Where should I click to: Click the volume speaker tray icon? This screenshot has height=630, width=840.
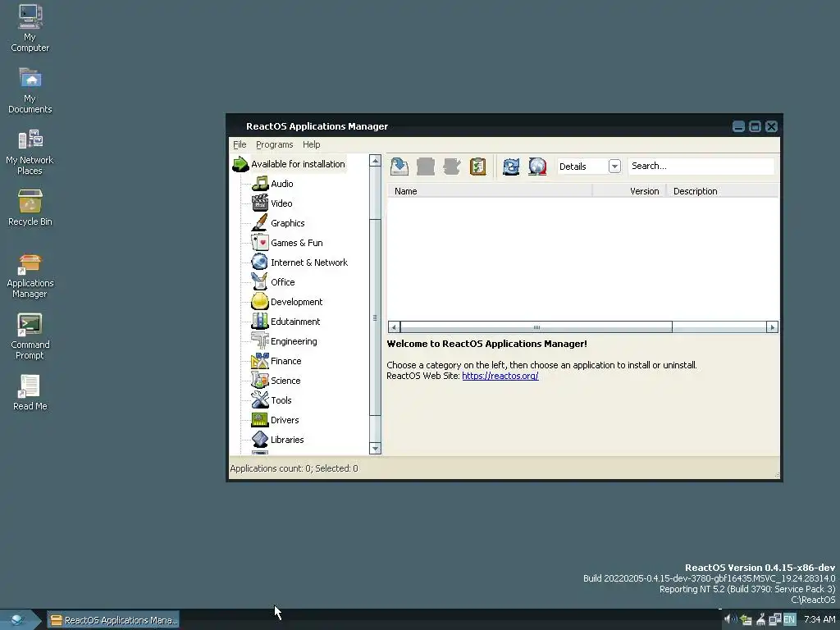click(730, 620)
